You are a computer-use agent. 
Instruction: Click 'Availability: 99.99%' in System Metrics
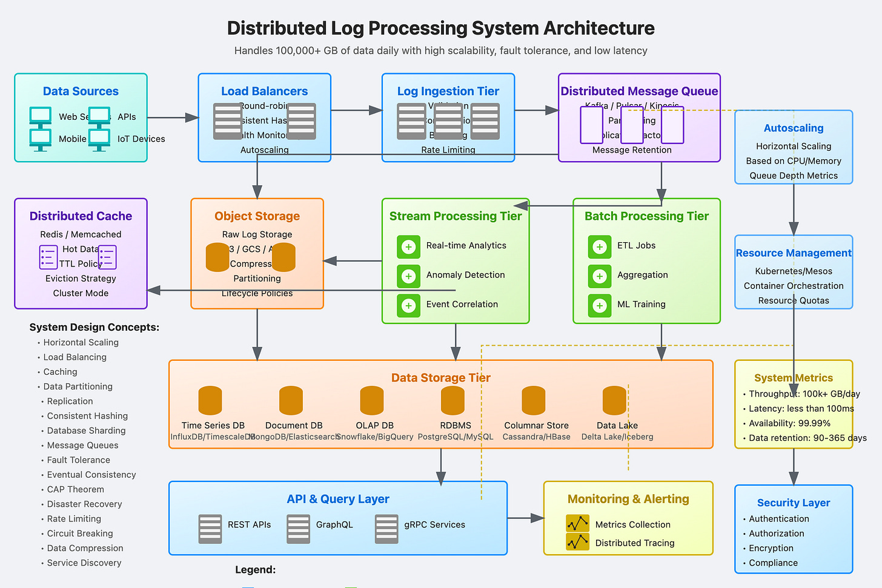pos(789,423)
